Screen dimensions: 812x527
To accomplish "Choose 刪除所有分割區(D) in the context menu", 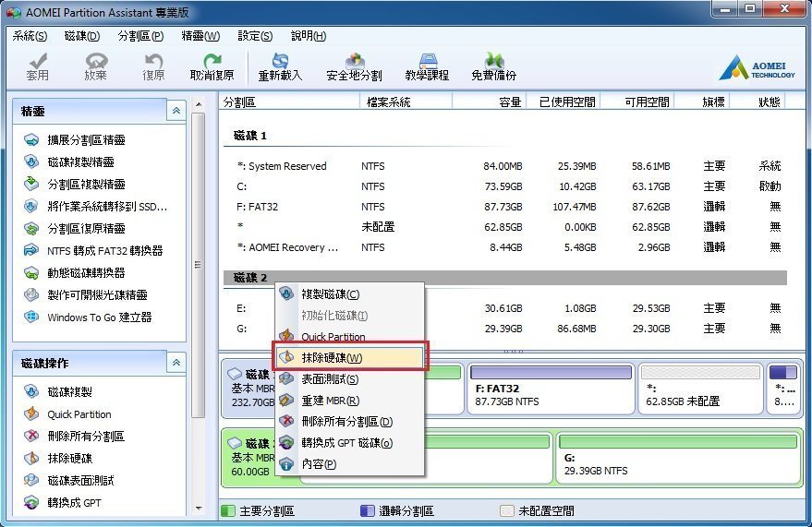I will (349, 422).
